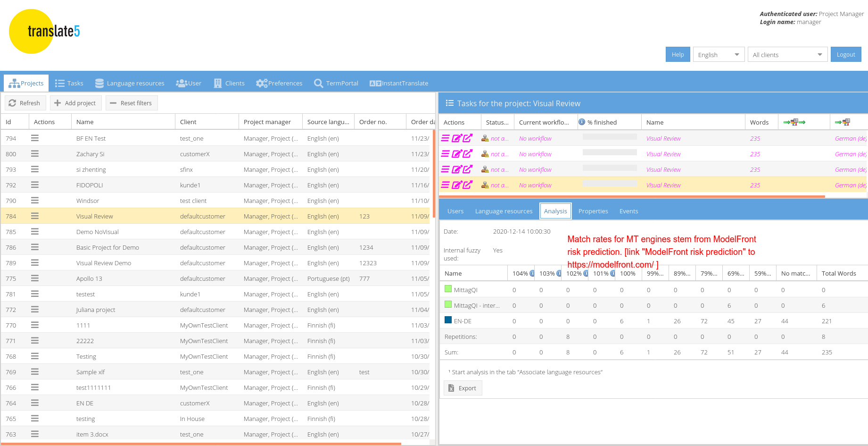The image size is (868, 446).
Task: Click the Add project button
Action: tap(75, 103)
